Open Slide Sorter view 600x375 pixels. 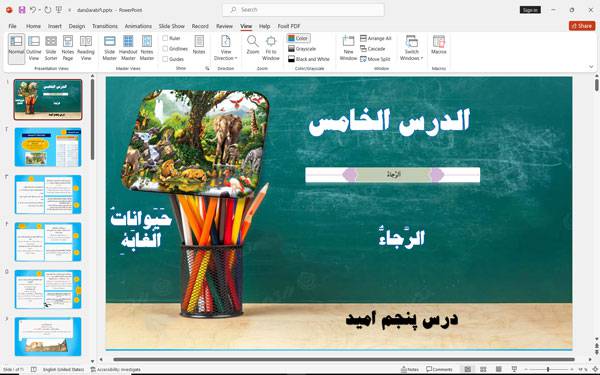click(x=51, y=48)
